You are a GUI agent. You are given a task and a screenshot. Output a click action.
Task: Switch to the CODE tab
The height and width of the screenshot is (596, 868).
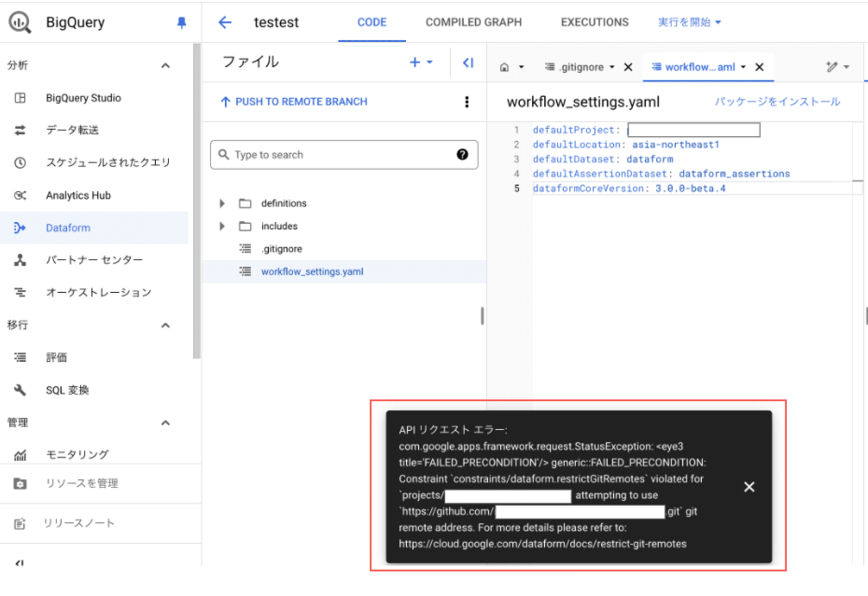click(x=372, y=22)
